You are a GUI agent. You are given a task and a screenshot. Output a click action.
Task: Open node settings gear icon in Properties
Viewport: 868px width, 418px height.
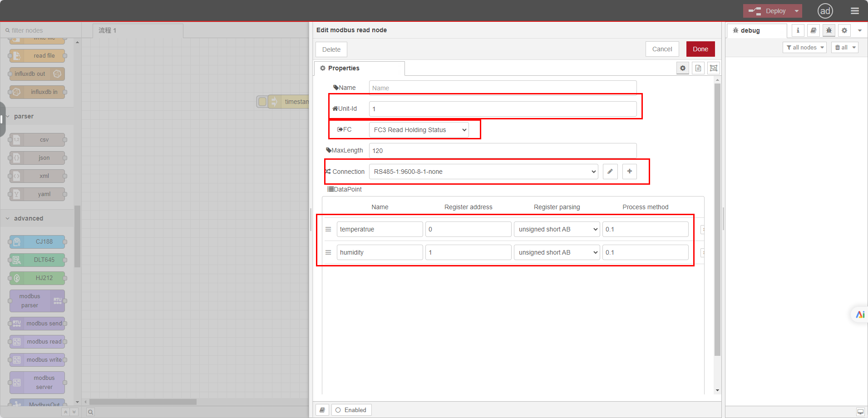[682, 68]
